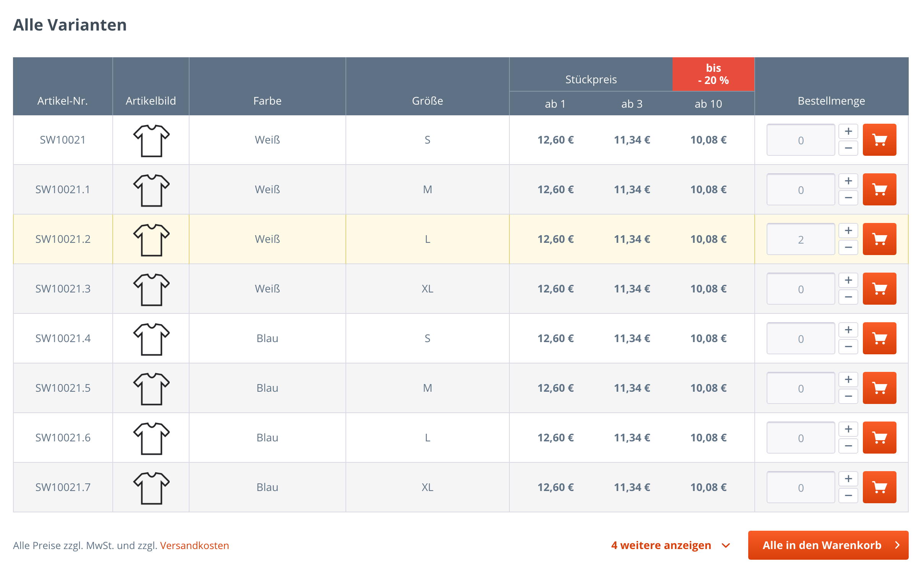The width and height of the screenshot is (924, 575).
Task: Click size XL in SW10021.3 row
Action: click(427, 289)
